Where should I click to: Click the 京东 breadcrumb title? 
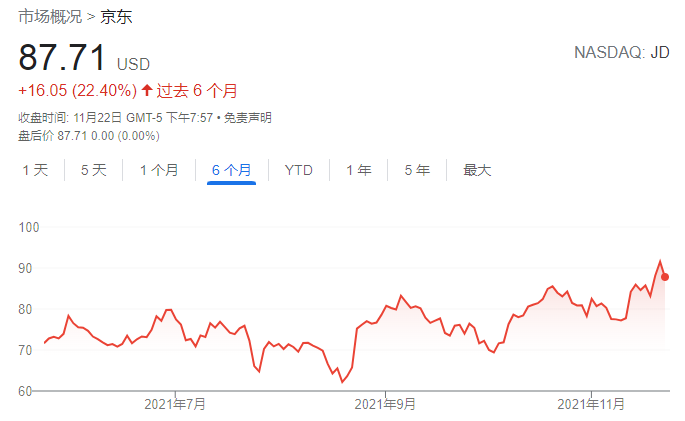click(x=116, y=17)
